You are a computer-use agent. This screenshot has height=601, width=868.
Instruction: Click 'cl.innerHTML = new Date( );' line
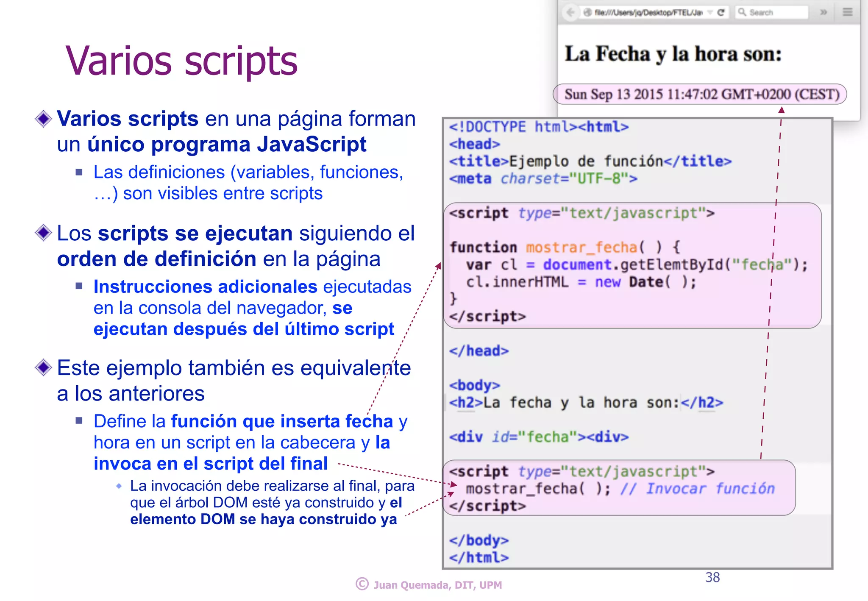581,282
